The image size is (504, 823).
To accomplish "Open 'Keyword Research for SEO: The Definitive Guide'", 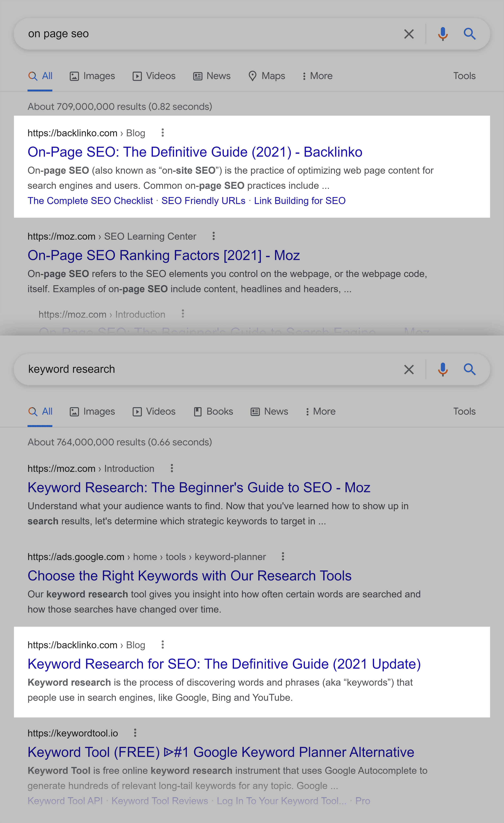I will [224, 664].
